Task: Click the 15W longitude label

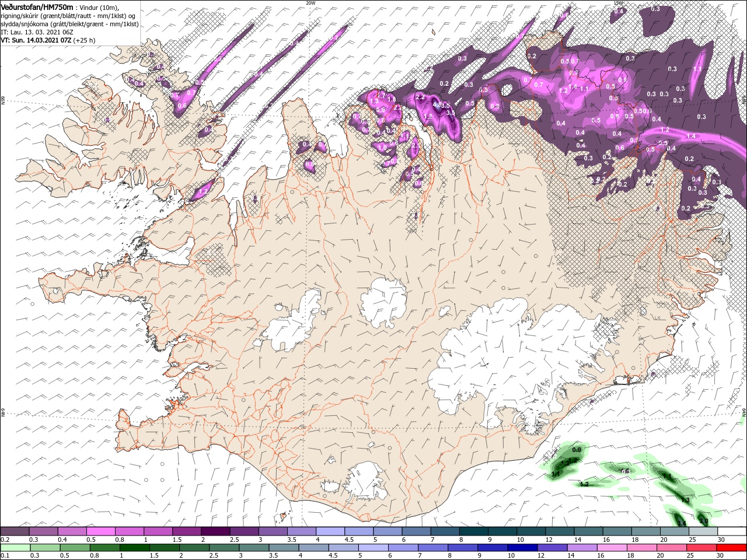Action: [618, 2]
